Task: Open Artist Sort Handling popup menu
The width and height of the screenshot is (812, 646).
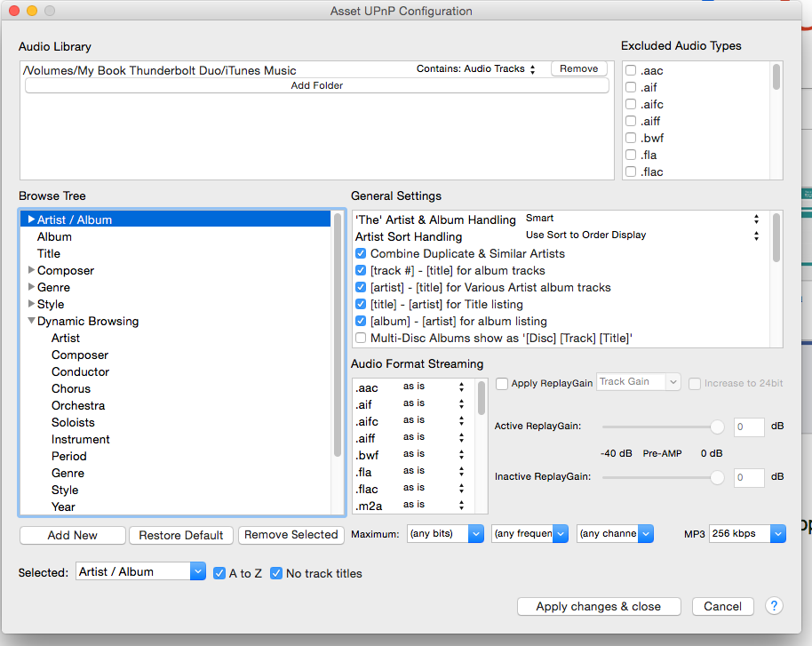Action: 642,235
